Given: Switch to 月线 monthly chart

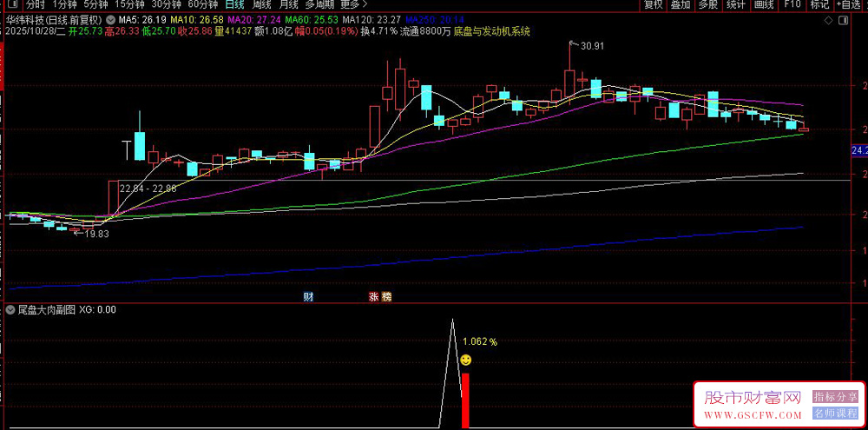Looking at the screenshot, I should [288, 4].
